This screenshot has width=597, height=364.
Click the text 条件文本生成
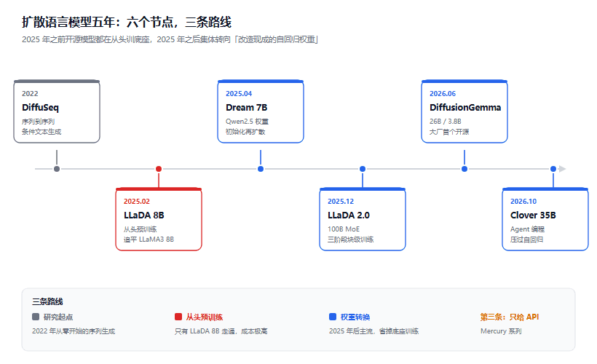pos(41,132)
